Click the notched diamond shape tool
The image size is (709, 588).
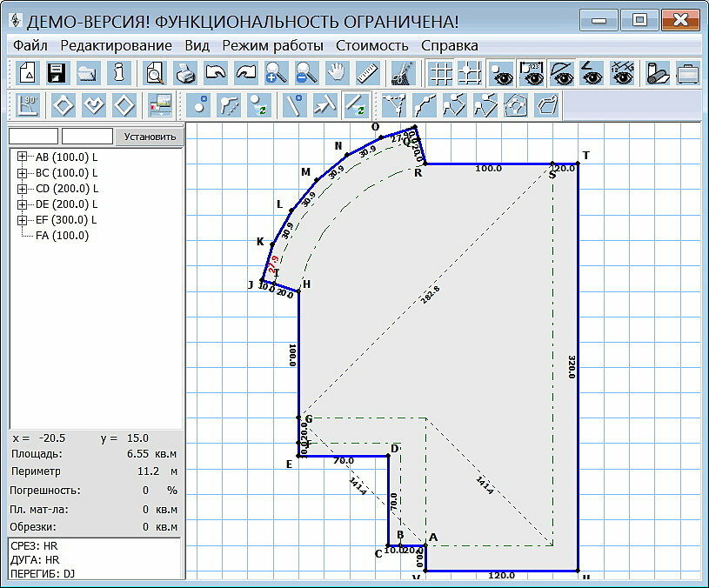tap(94, 105)
